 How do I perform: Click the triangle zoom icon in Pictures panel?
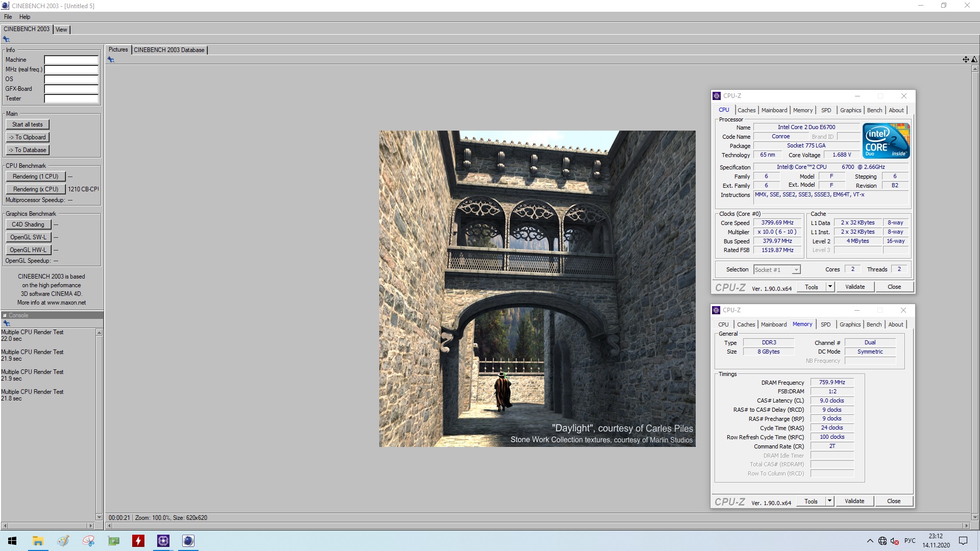point(974,60)
